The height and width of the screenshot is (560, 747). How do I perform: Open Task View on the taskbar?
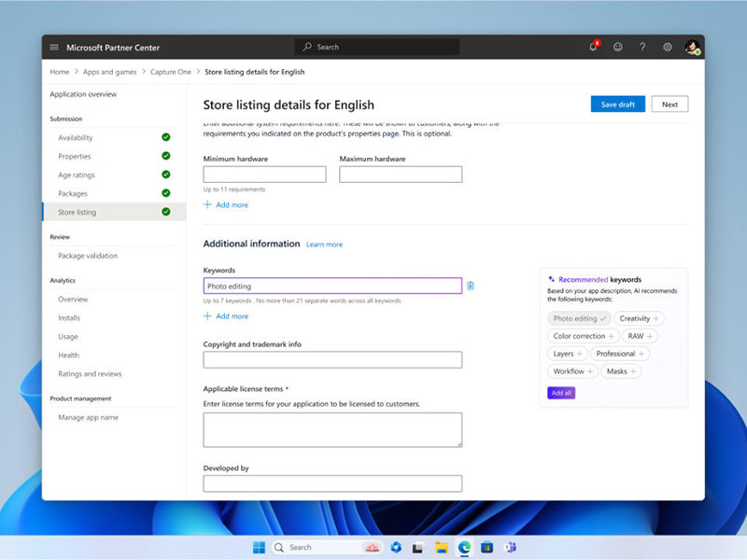(x=417, y=548)
